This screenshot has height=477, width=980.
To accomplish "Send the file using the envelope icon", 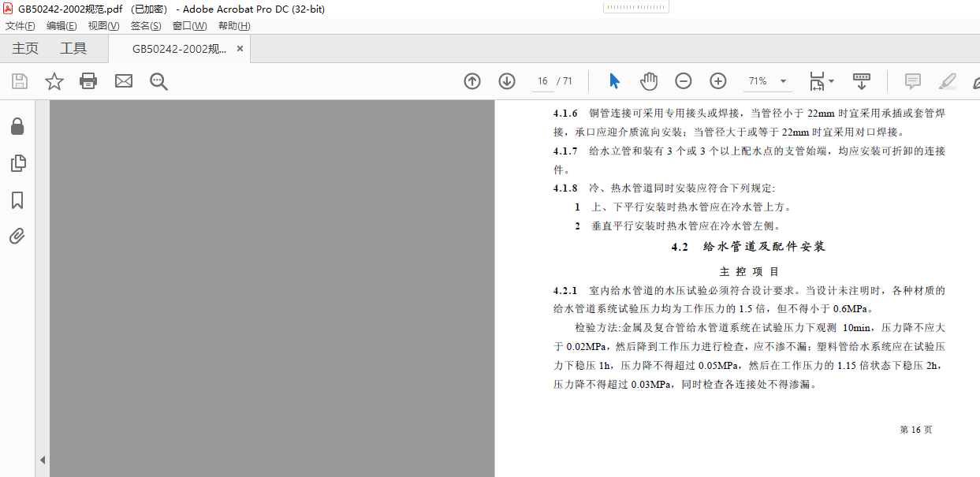I will coord(124,81).
